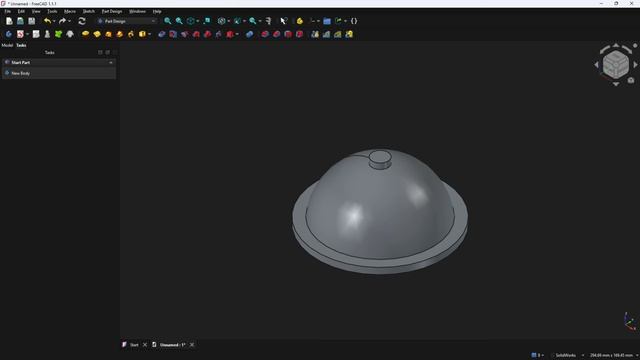Click the navigation cube's right arrow
The height and width of the screenshot is (360, 640).
click(x=635, y=64)
